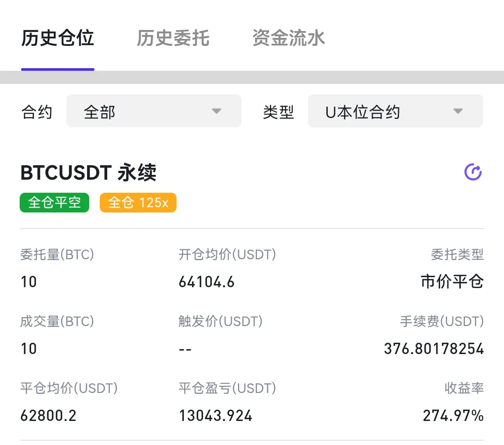Click the 成交量 value 10

click(28, 349)
